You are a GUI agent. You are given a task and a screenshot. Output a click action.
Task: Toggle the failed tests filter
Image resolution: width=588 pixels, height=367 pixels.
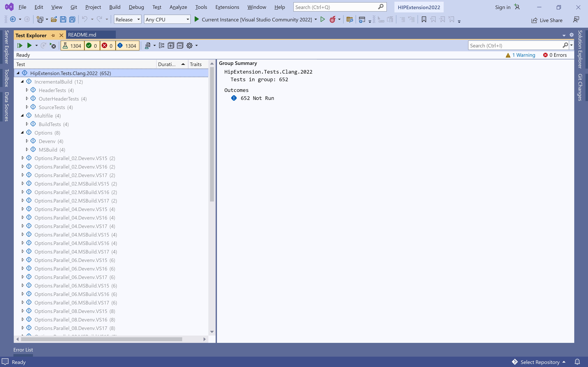(x=107, y=46)
